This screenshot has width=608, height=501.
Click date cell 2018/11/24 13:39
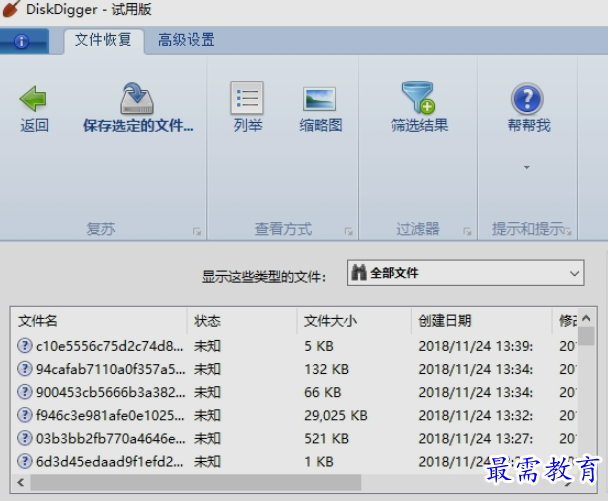476,346
